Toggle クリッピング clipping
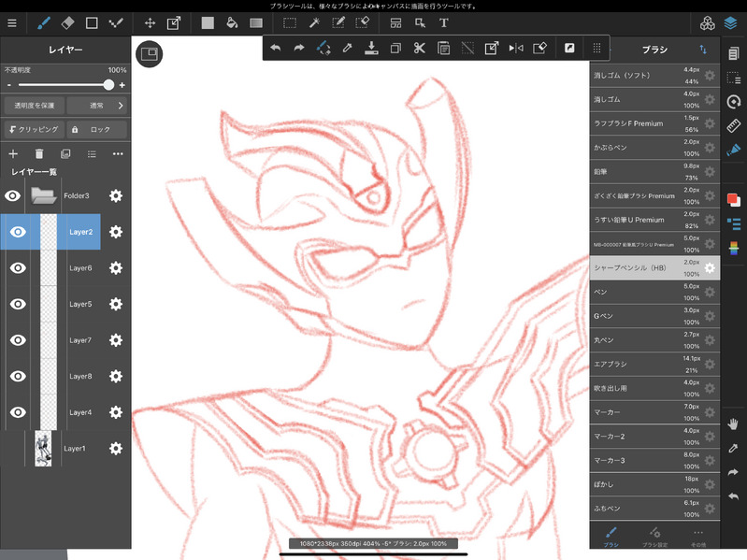Screen dimensions: 747x560 pos(35,130)
